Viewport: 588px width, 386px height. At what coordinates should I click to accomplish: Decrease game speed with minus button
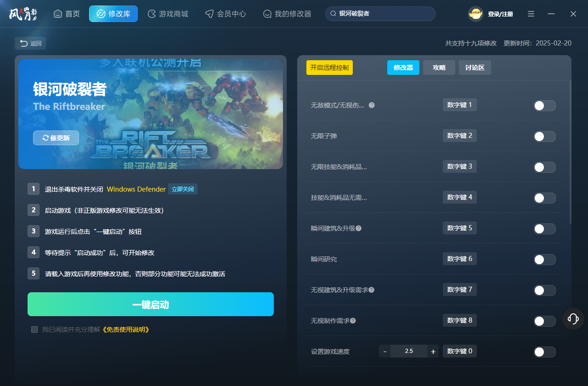click(385, 352)
